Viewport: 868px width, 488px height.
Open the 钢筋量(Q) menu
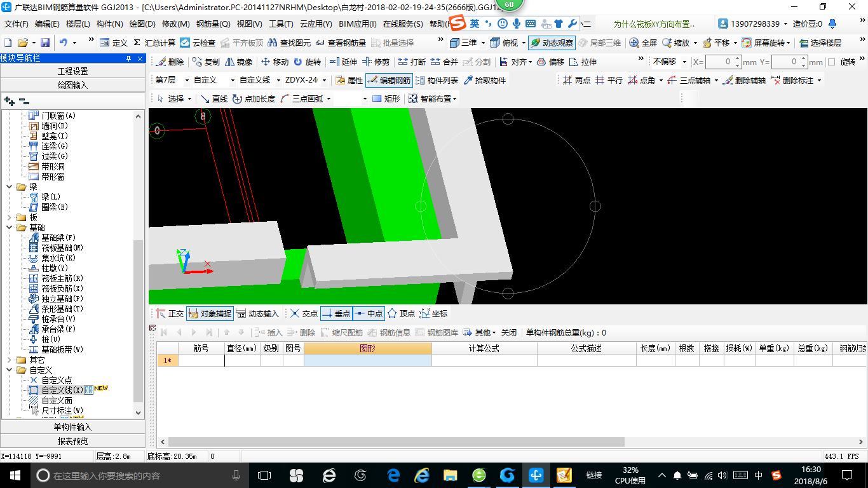point(213,24)
